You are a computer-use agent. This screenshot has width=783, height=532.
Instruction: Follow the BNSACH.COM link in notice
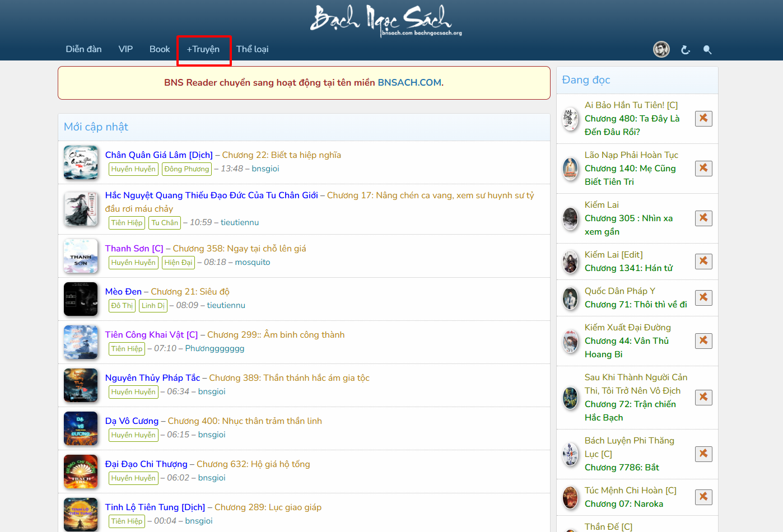[x=409, y=82]
